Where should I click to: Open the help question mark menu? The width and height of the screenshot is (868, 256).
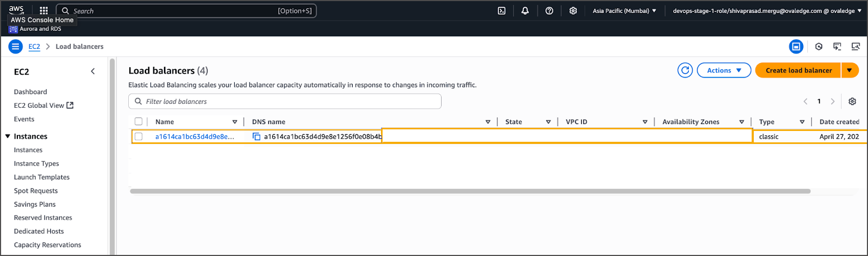[549, 11]
